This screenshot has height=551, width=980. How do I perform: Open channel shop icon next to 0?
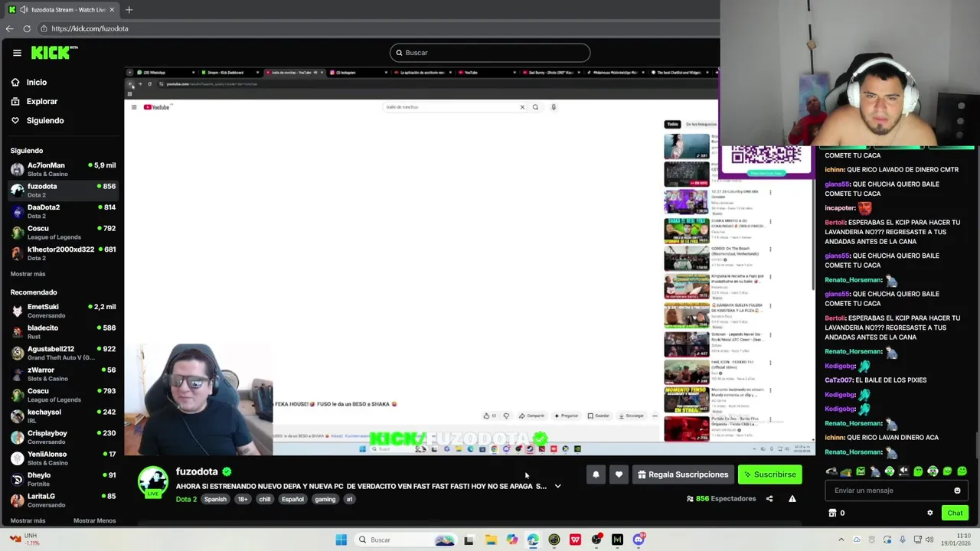point(832,513)
